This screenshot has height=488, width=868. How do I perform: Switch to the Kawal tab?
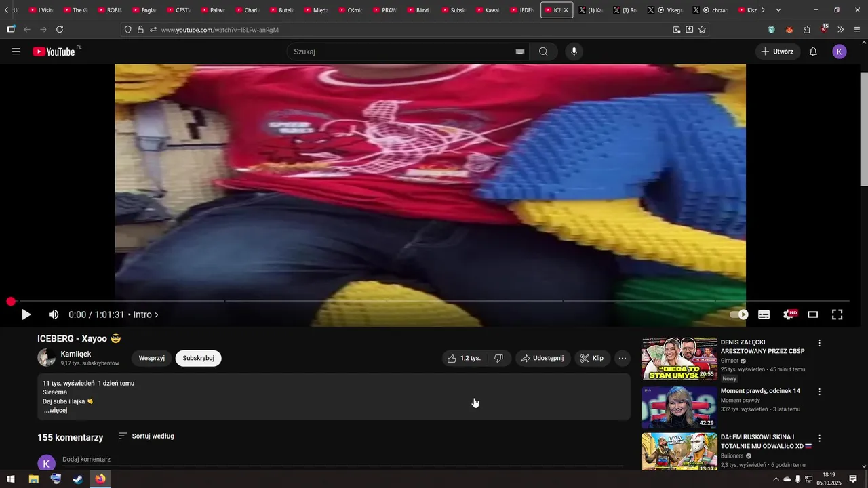[488, 10]
